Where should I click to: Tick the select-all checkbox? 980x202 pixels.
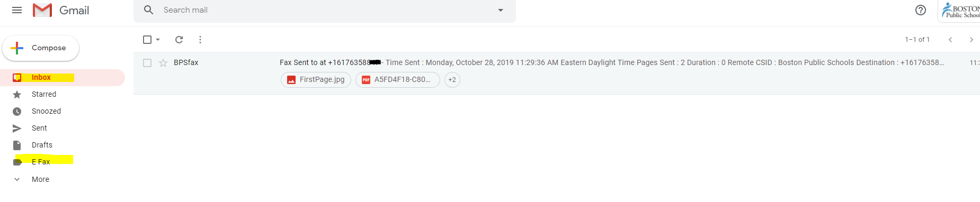point(147,40)
